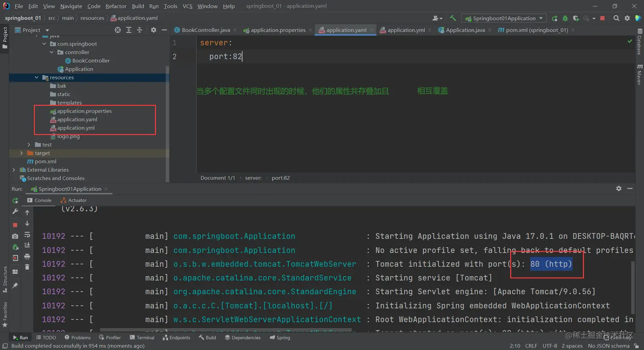The image size is (644, 350).
Task: Hide the Run tool window
Action: coord(630,188)
